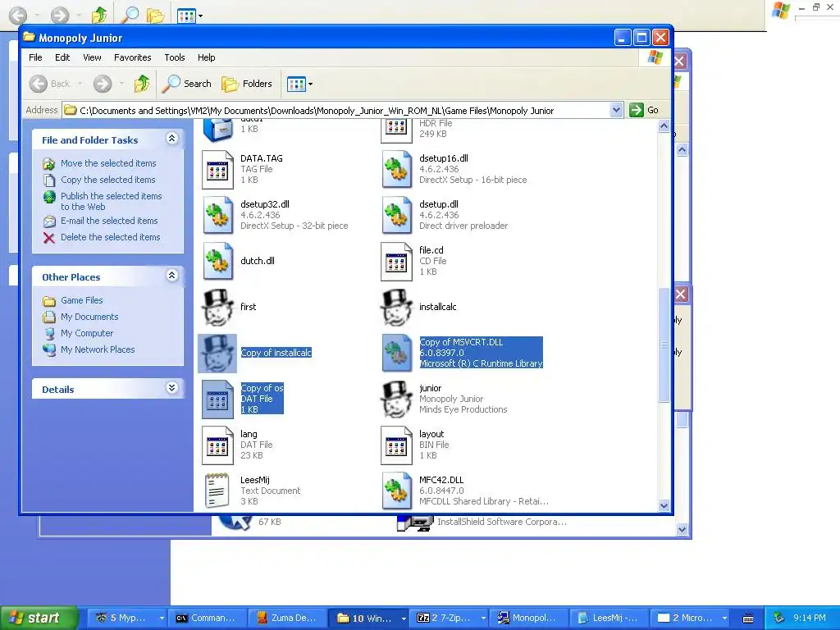
Task: Open the Edit menu
Action: click(x=62, y=57)
